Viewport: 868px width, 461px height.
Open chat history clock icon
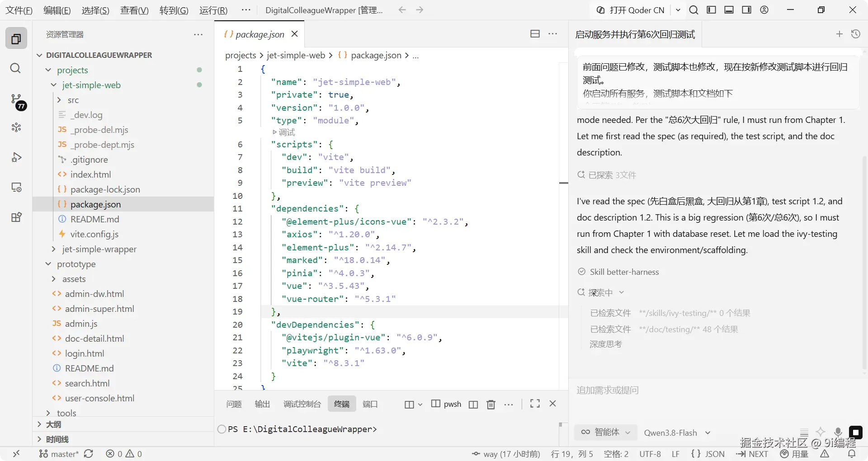[x=856, y=34]
